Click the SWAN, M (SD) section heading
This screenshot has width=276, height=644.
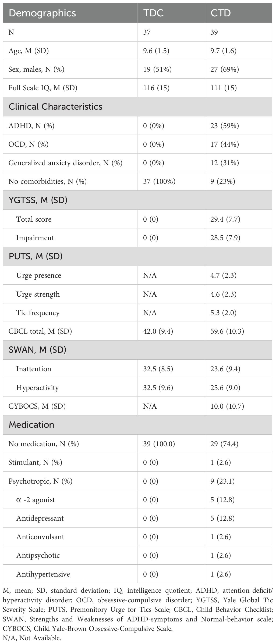point(37,350)
